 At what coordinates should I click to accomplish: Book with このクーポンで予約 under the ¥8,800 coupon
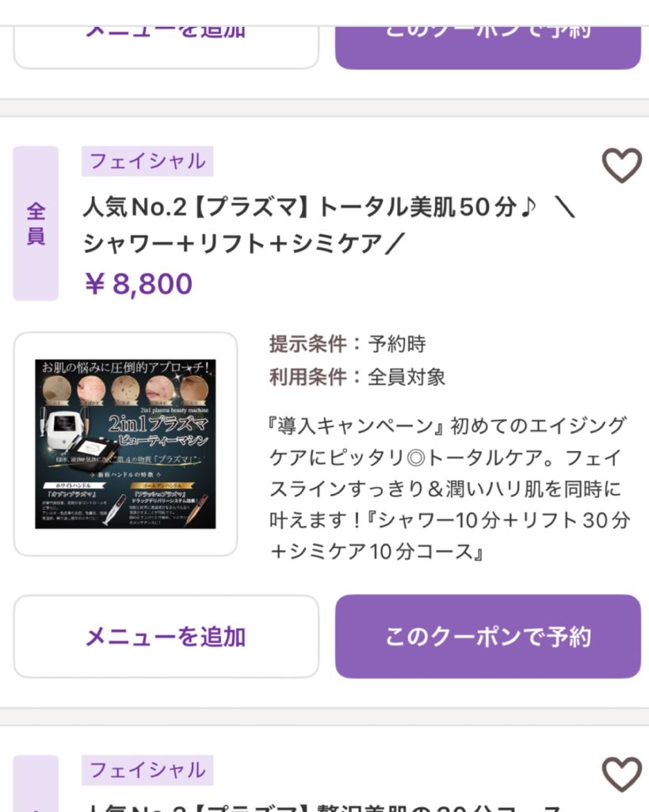coord(487,636)
